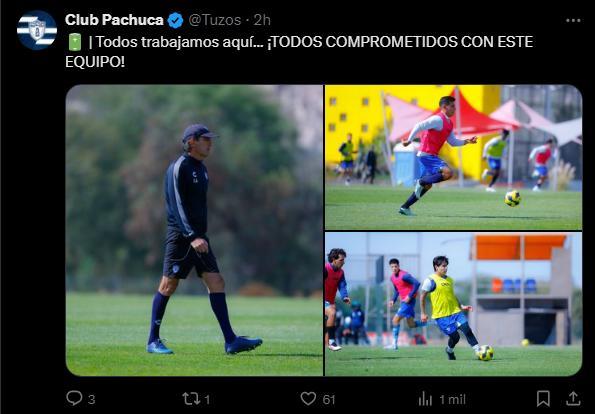Click the tweet text about TODOS COMPROMETIDOS

pyautogui.click(x=299, y=52)
